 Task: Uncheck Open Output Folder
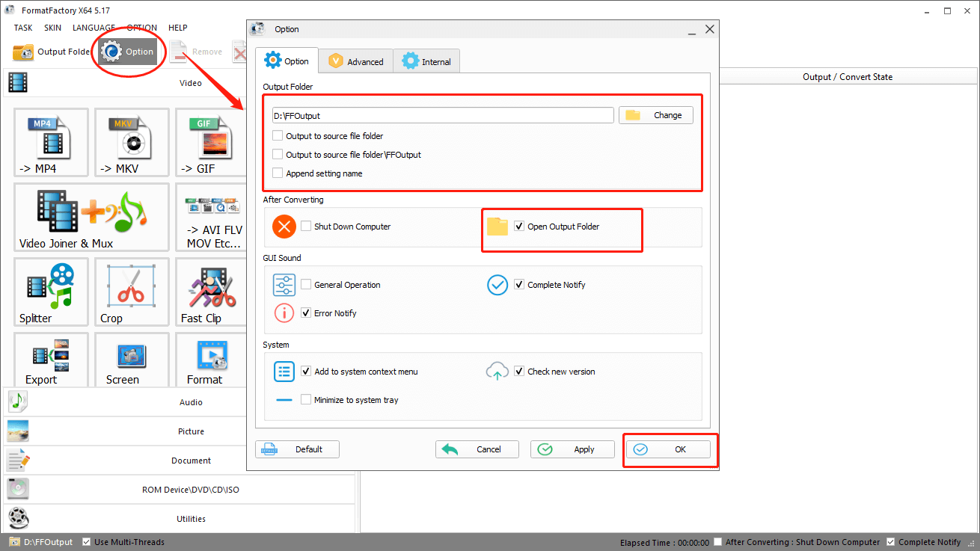click(519, 227)
